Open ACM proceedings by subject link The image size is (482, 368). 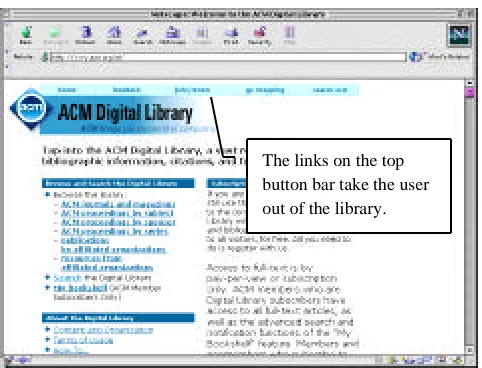click(117, 213)
